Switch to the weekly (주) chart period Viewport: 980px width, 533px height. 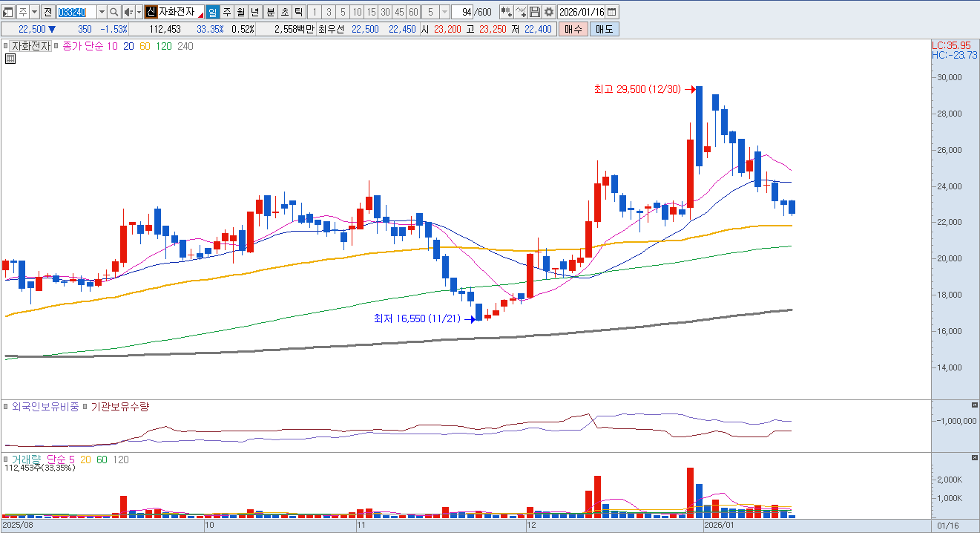(x=227, y=12)
